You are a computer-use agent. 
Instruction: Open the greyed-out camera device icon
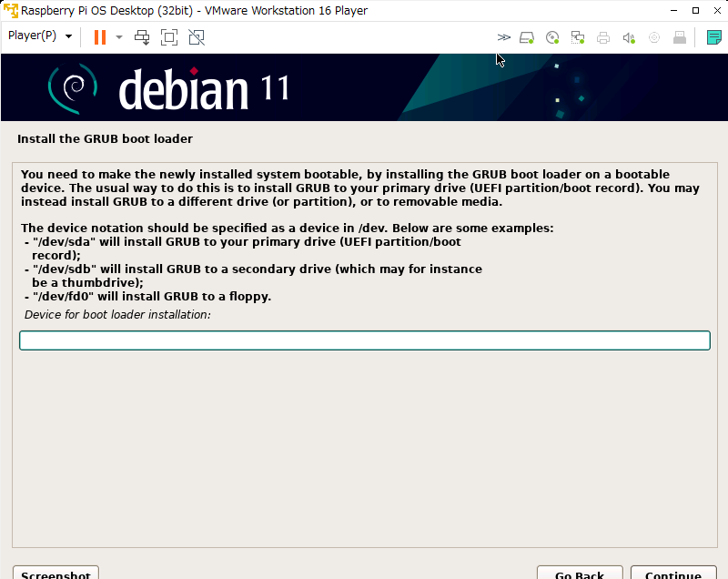click(x=654, y=37)
